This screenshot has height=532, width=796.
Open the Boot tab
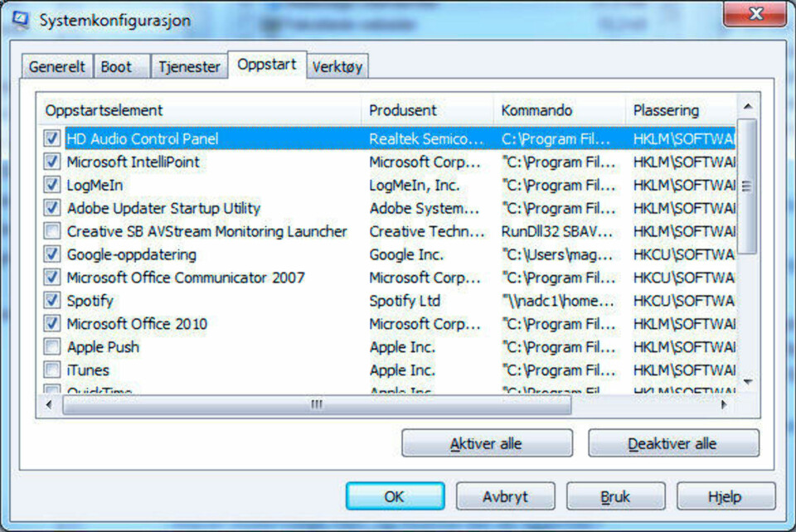(x=121, y=66)
